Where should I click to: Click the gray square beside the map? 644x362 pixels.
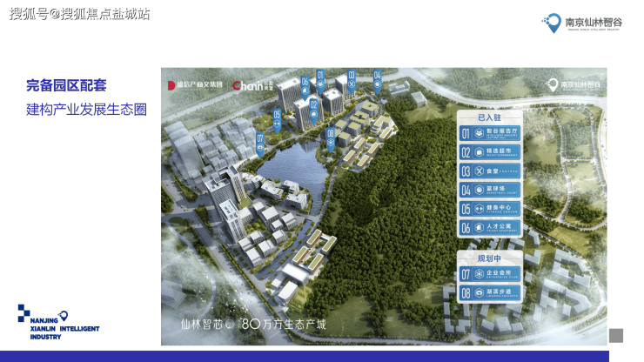point(615,335)
